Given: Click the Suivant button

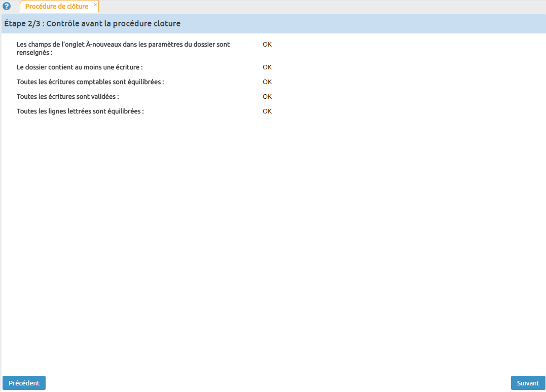Looking at the screenshot, I should tap(528, 383).
